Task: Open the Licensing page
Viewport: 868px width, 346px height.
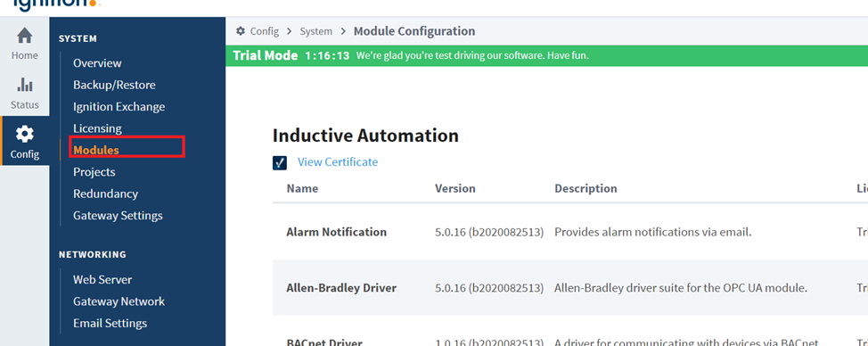Action: tap(97, 128)
